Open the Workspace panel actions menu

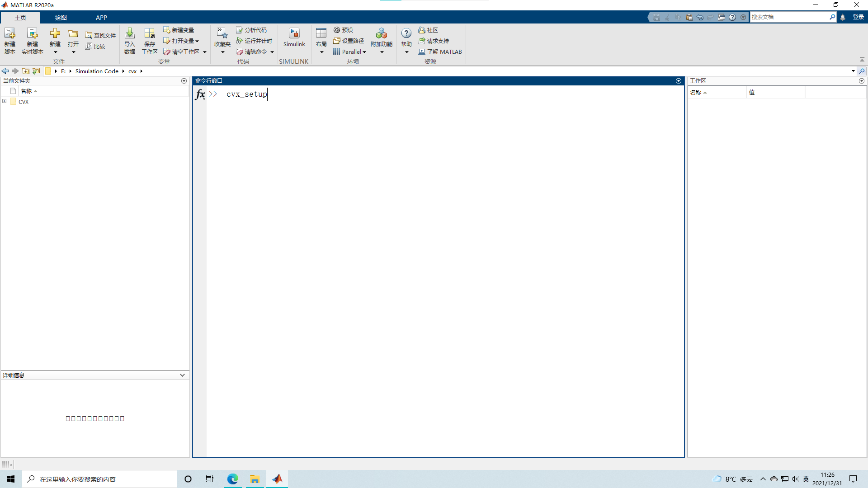point(862,81)
